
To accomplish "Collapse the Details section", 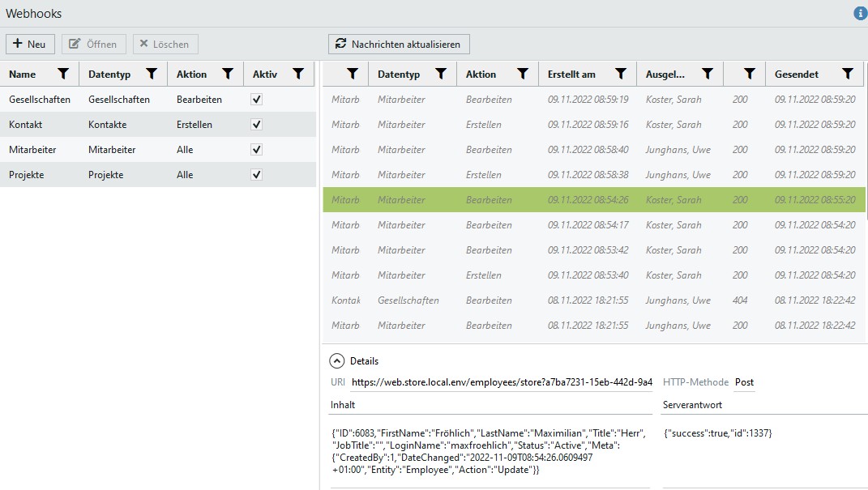I will click(336, 361).
